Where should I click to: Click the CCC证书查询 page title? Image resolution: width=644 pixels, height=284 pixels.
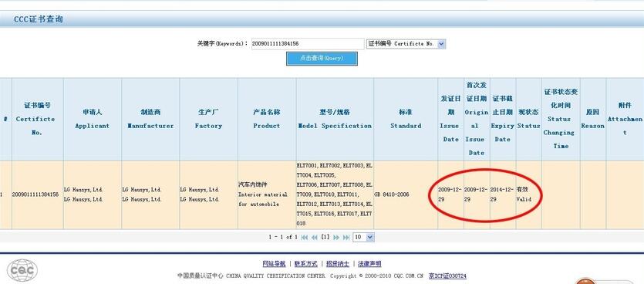[x=39, y=19]
